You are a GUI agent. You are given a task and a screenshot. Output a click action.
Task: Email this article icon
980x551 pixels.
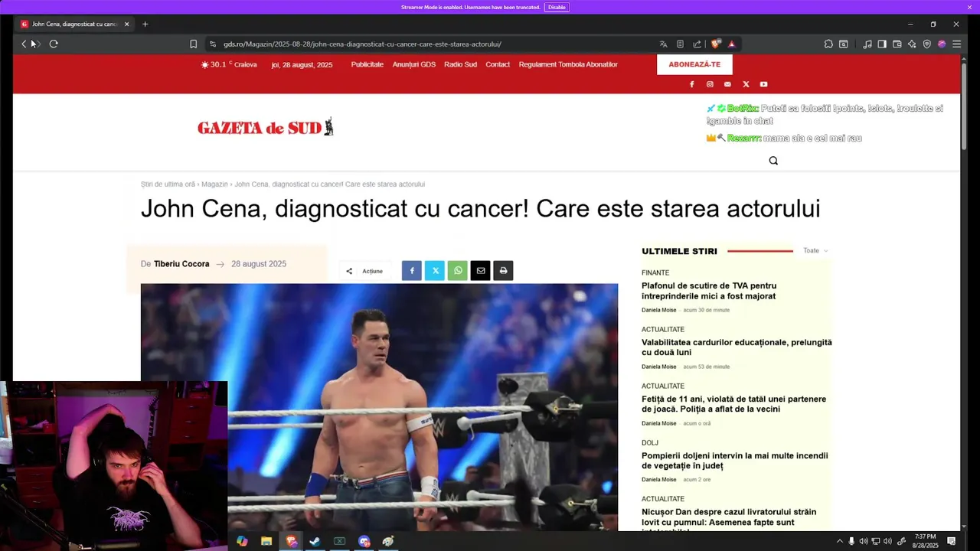[480, 271]
